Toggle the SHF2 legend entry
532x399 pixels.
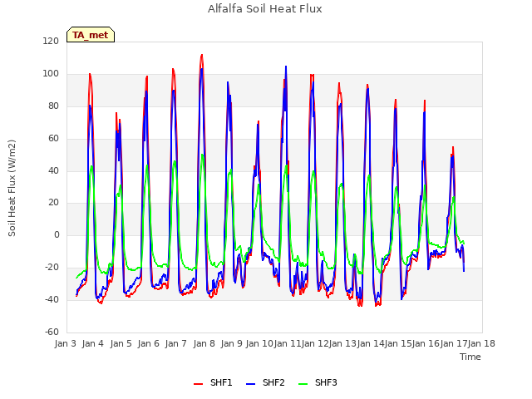(x=265, y=382)
